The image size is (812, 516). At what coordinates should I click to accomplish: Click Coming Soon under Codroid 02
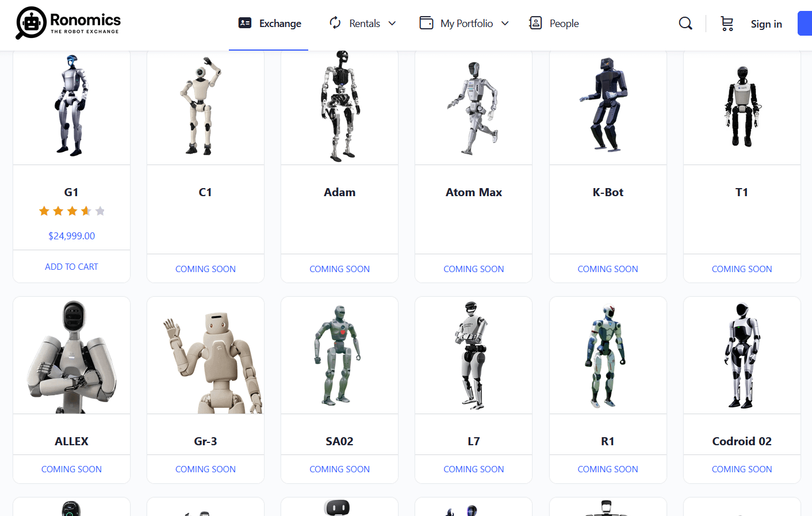741,469
